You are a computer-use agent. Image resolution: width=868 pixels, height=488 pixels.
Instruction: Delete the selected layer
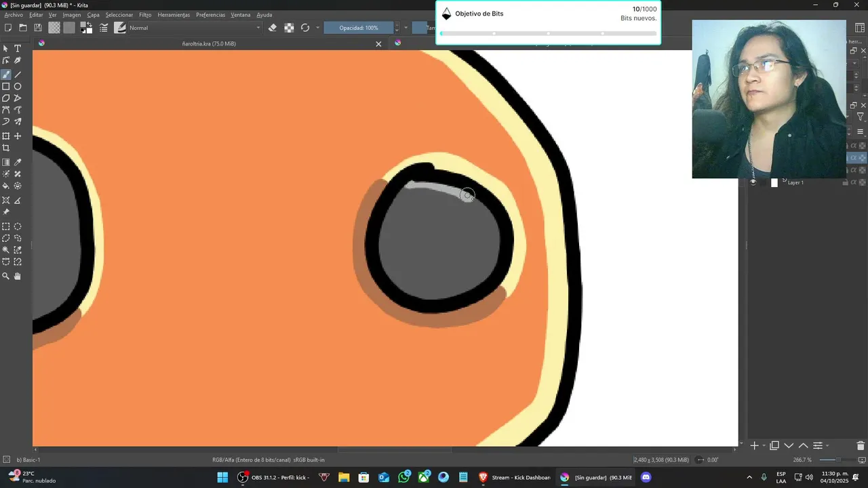861,446
